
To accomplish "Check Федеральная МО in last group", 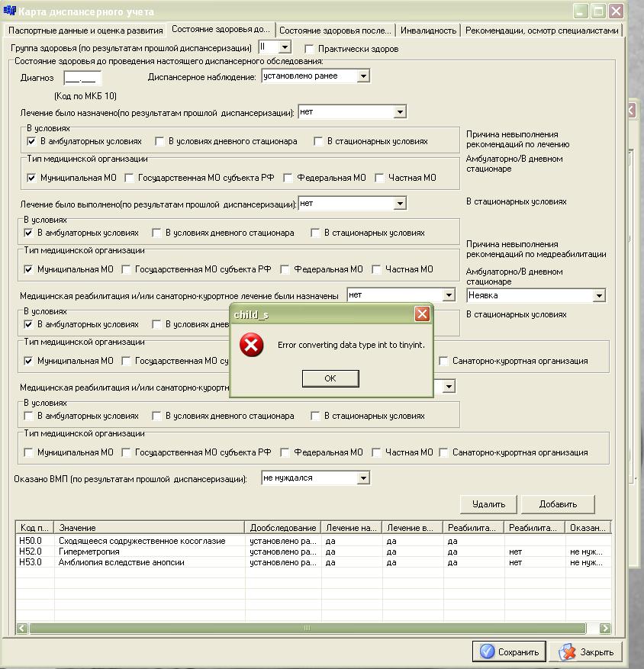I will tap(285, 452).
